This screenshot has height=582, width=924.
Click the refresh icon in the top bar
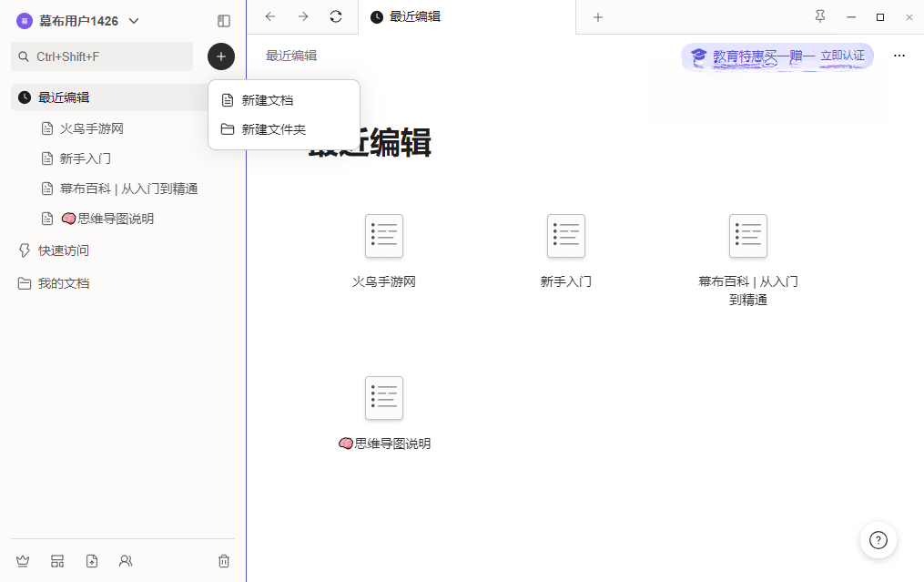click(336, 16)
